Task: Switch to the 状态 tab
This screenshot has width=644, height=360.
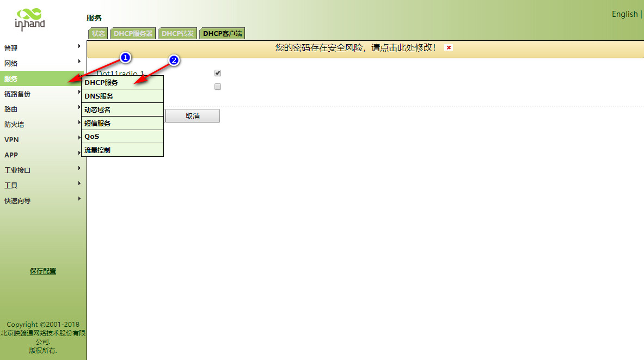Action: 98,33
